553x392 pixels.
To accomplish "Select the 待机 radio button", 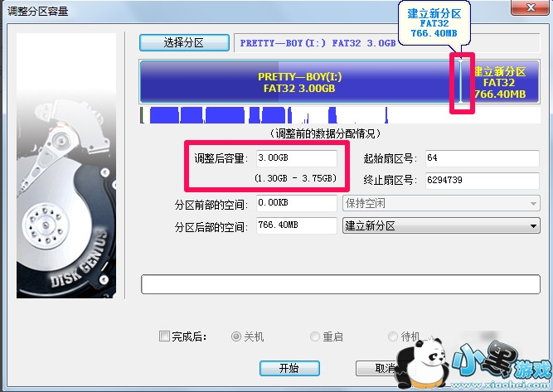I will pos(392,336).
